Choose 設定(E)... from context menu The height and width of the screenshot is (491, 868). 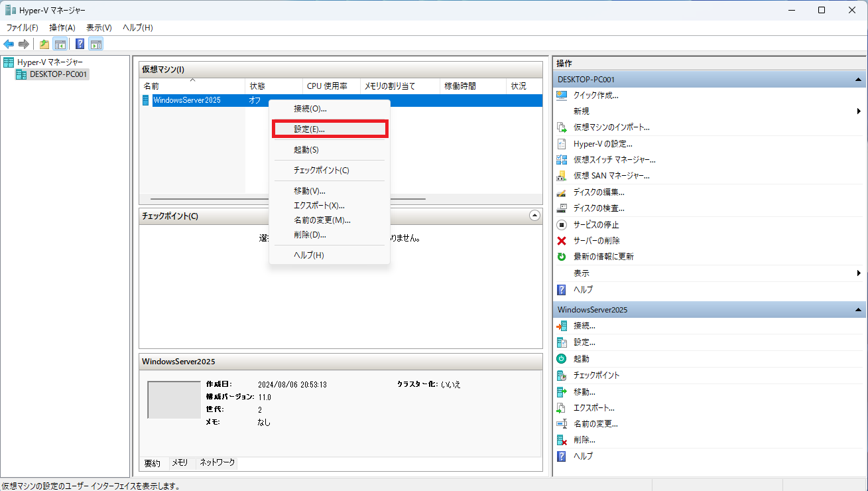click(x=330, y=129)
